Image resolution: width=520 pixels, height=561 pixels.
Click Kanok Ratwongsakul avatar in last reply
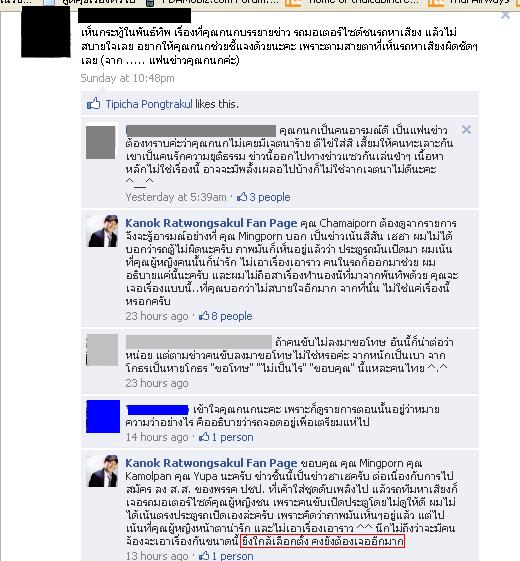click(103, 471)
